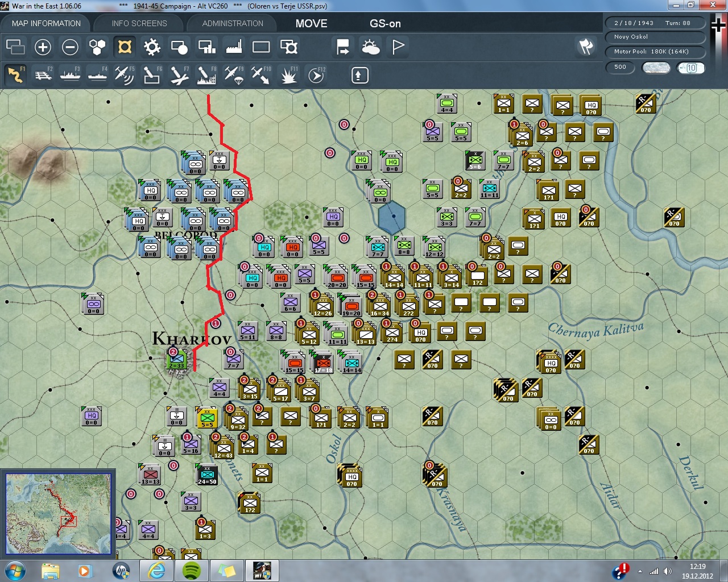The width and height of the screenshot is (728, 582).
Task: Select the F9 air transport mode icon
Action: (x=234, y=75)
